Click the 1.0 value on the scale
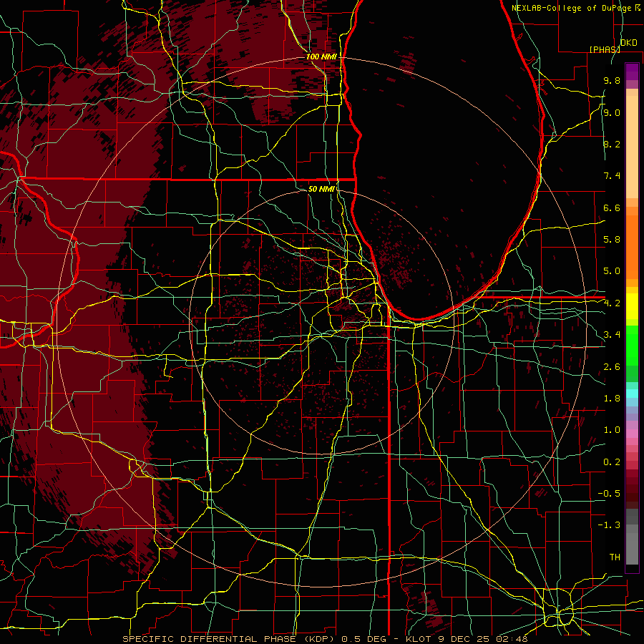 612,430
